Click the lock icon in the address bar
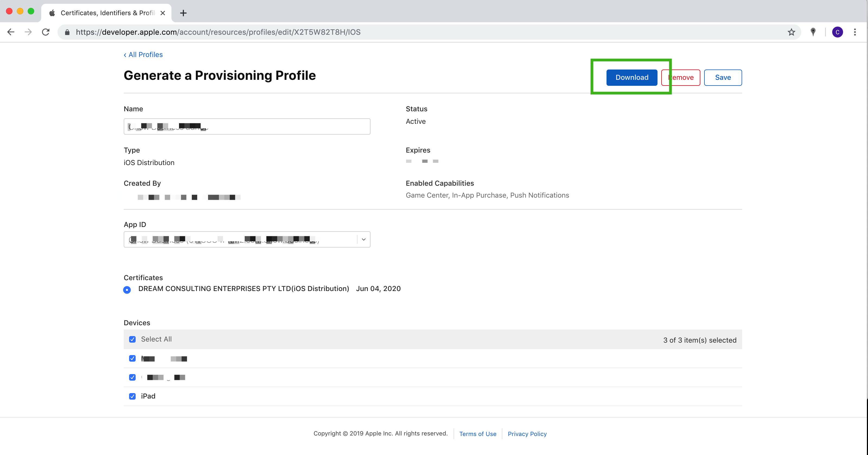This screenshot has width=868, height=455. (x=67, y=32)
